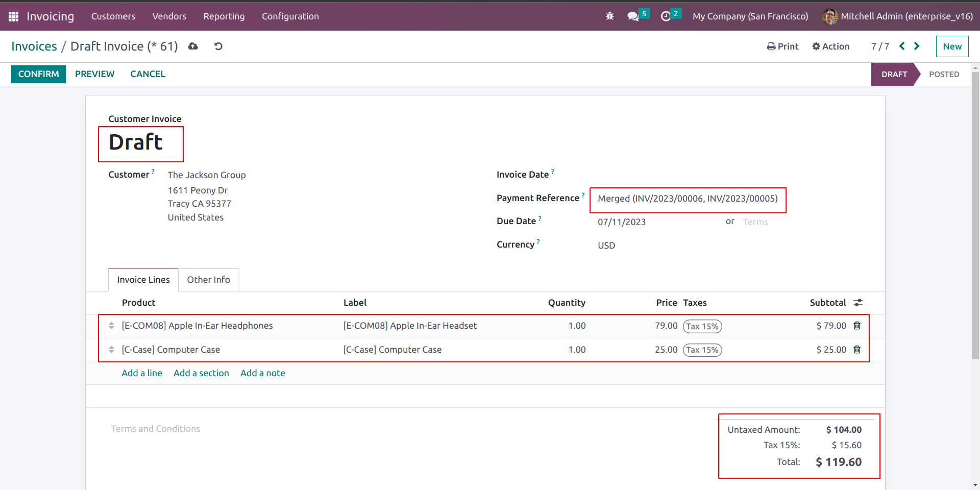Open the Reporting menu

(x=224, y=16)
